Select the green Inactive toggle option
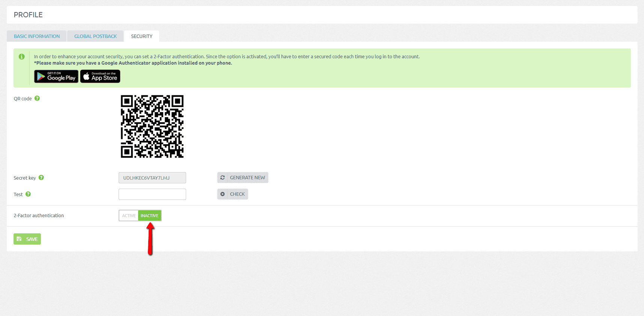 click(x=149, y=216)
